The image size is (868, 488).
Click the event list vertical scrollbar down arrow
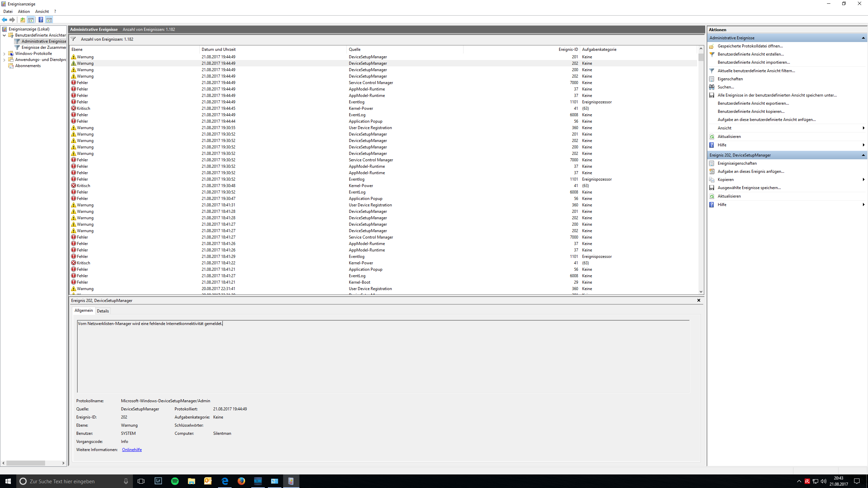click(701, 291)
